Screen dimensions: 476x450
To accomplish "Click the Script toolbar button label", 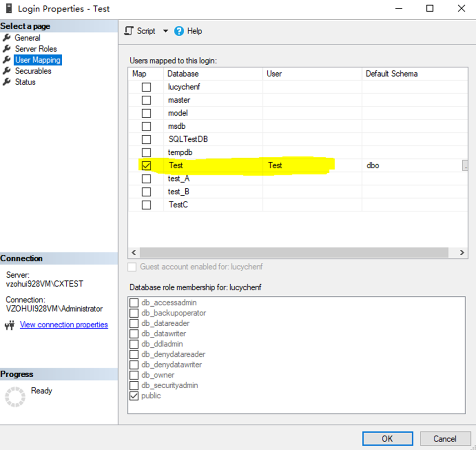I will point(146,31).
